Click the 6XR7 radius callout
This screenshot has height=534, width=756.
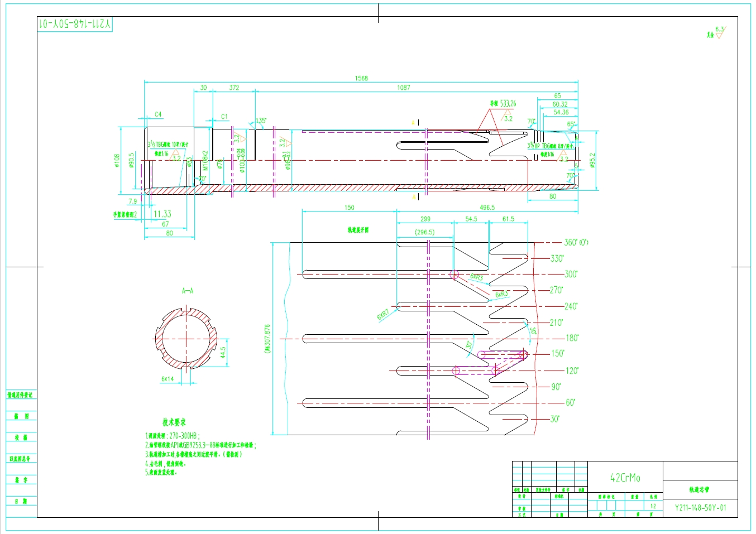[382, 314]
